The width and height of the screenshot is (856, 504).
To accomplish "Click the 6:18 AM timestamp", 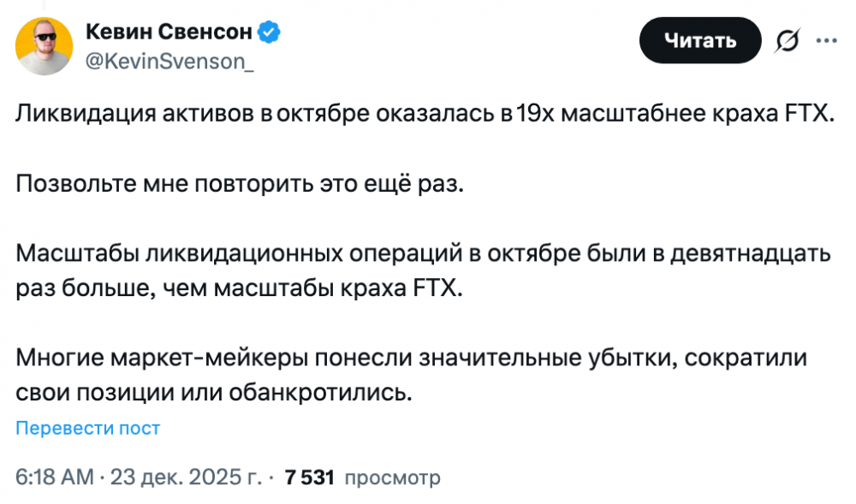I will [x=56, y=477].
